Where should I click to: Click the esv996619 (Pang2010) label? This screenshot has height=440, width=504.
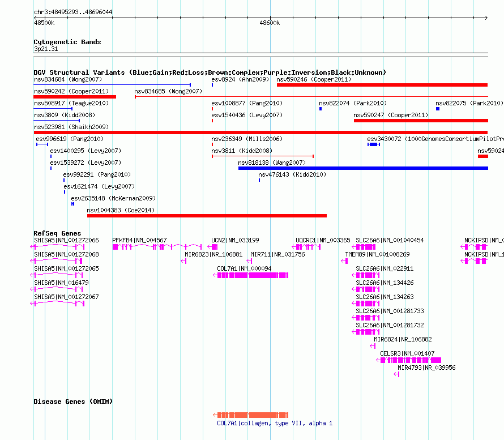pyautogui.click(x=70, y=139)
